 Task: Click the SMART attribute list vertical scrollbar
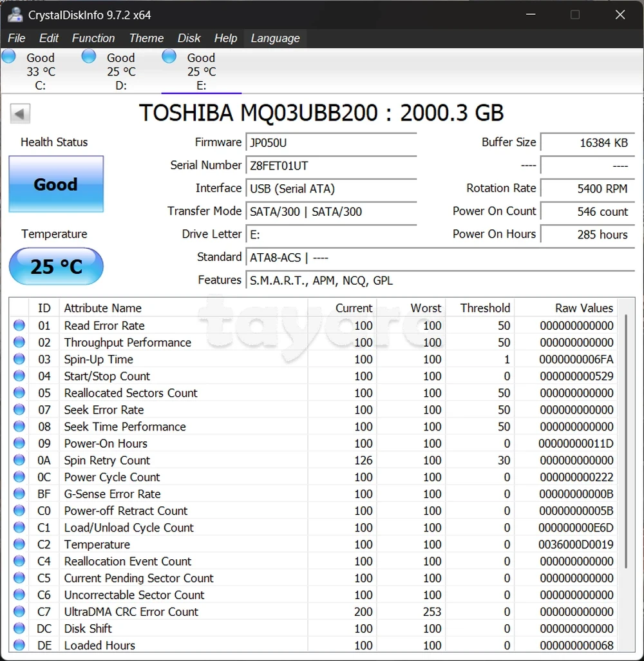625,441
